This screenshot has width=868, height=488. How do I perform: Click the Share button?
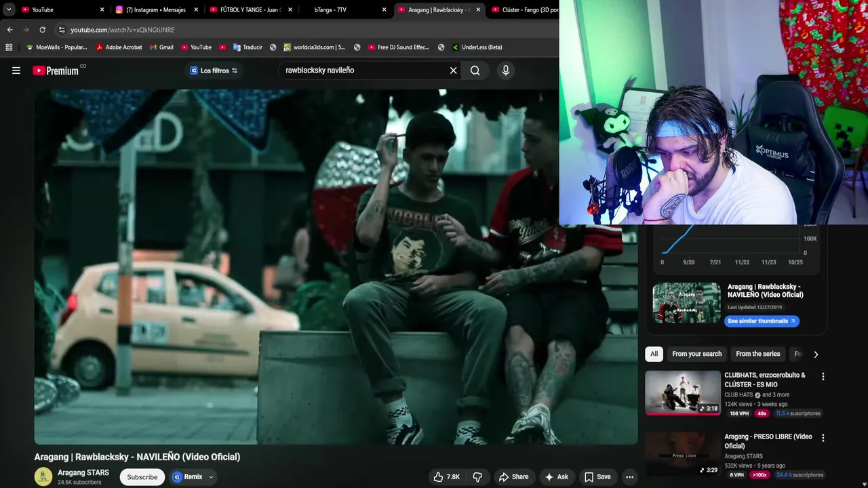click(x=513, y=477)
